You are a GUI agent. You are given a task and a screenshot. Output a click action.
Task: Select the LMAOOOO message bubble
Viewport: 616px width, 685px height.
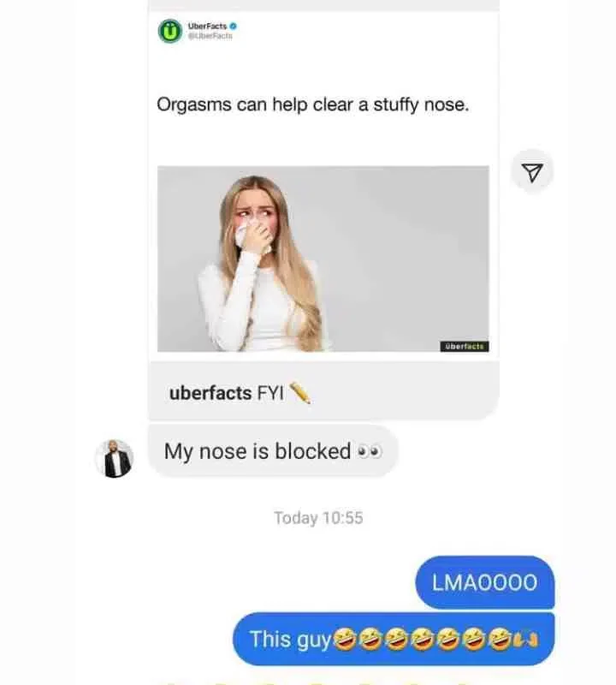tap(484, 582)
